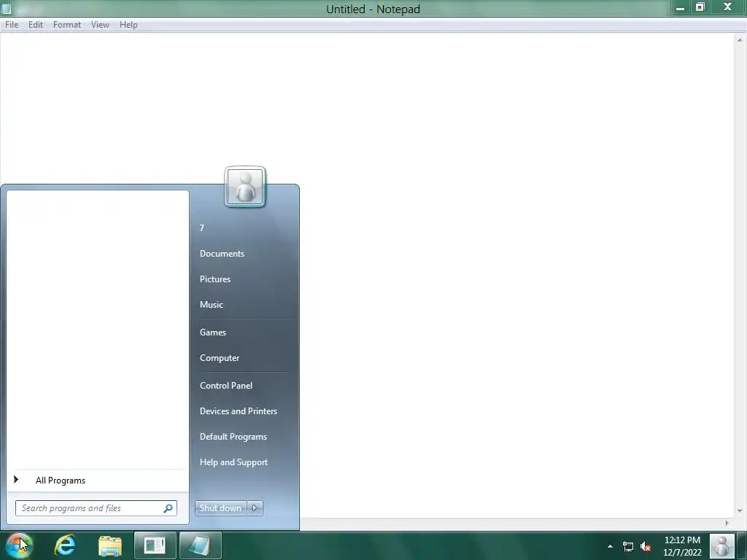Expand the shutdown options arrow
747x560 pixels.
tap(255, 508)
